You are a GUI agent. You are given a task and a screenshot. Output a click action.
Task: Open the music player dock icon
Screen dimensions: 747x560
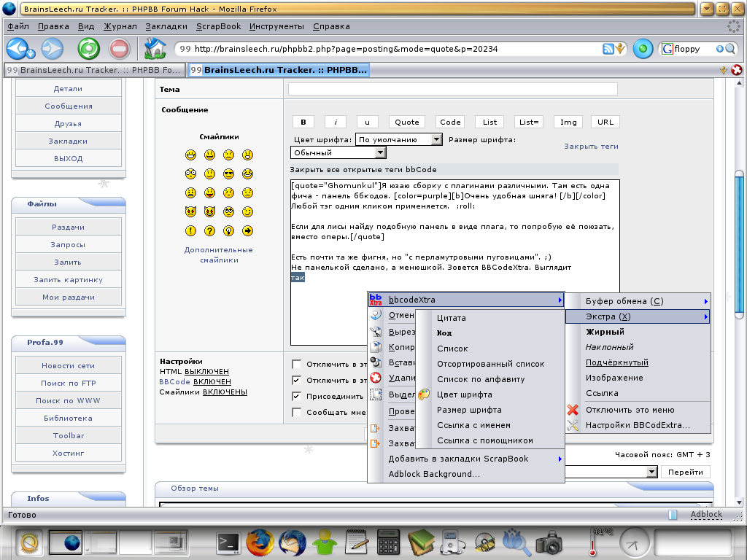point(451,542)
